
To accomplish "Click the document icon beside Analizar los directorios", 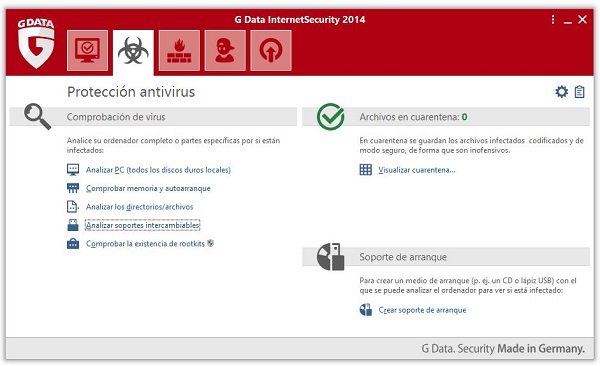I will coord(73,206).
